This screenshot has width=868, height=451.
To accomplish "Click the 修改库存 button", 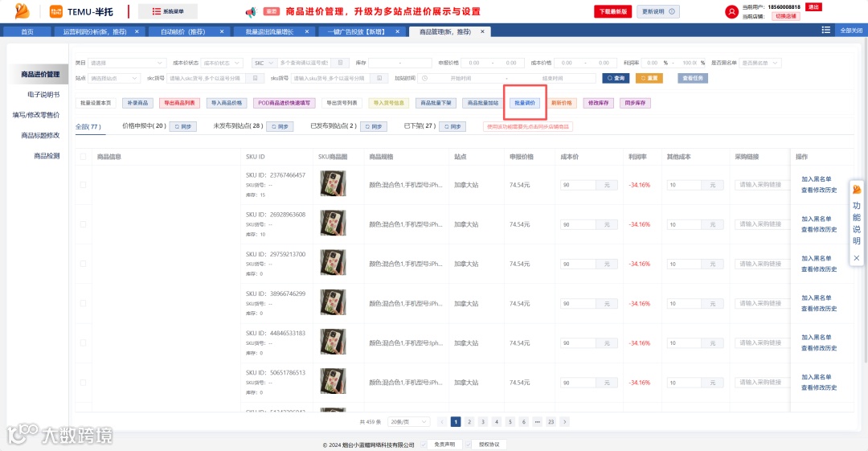I will (x=599, y=103).
